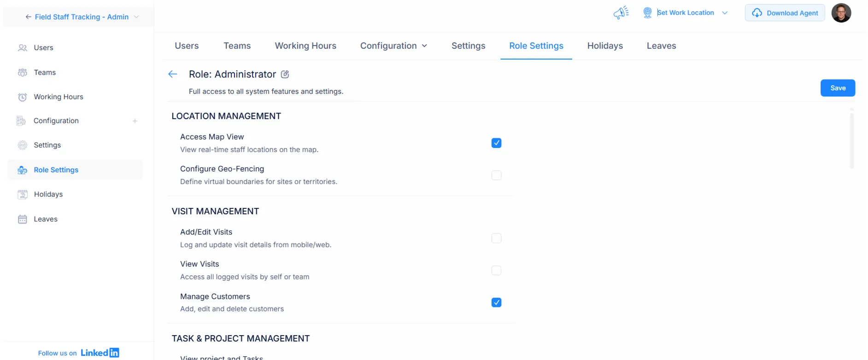Click 'Full access to all system features' description
The height and width of the screenshot is (360, 868).
point(266,92)
